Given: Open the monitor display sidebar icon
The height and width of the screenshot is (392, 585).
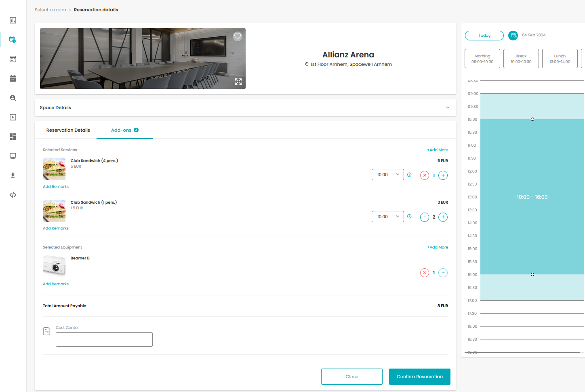Looking at the screenshot, I should [x=13, y=156].
